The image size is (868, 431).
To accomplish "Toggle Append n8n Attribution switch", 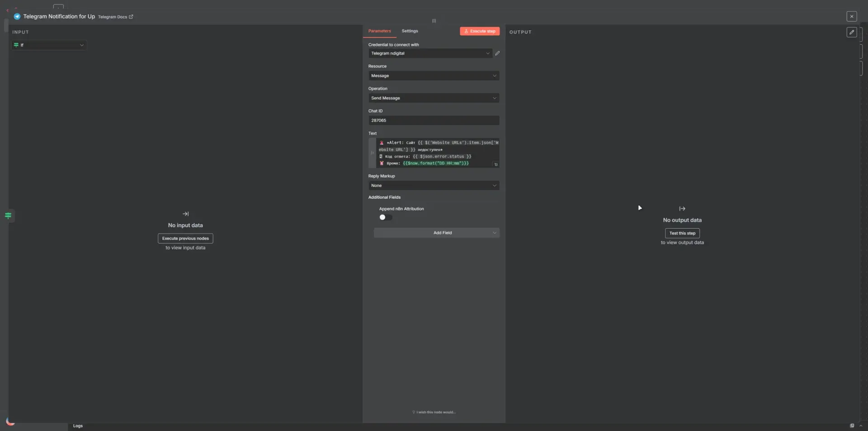I will pyautogui.click(x=386, y=217).
